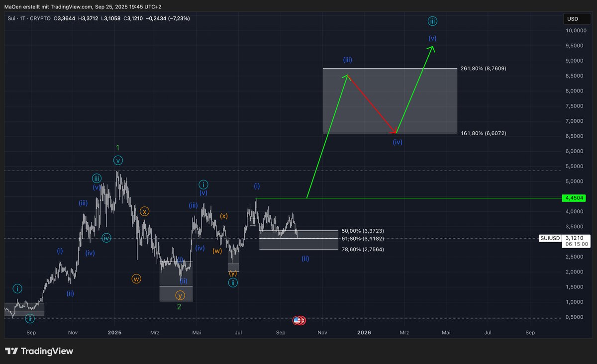Viewport: 597px width, 364px height.
Task: Click the Sui 1T CRYPTO symbol title
Action: pos(29,18)
